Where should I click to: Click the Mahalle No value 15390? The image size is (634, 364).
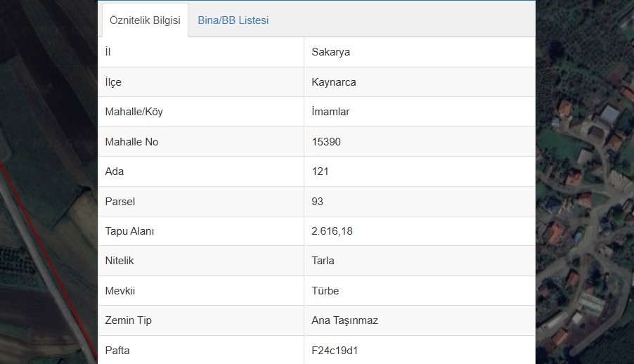click(x=326, y=142)
